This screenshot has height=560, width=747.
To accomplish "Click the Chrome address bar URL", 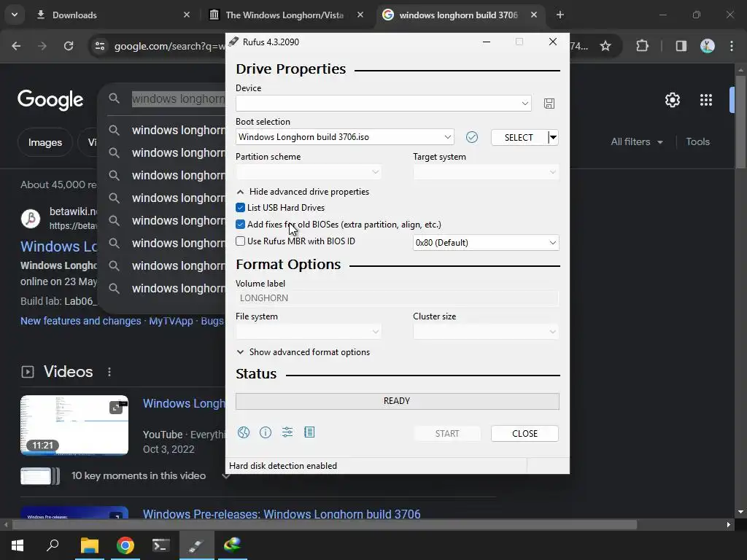I will [x=169, y=46].
